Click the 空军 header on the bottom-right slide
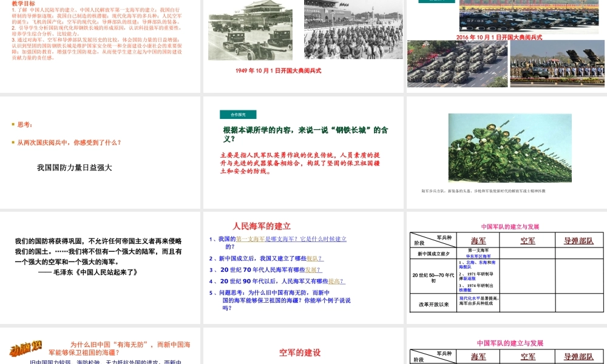The height and width of the screenshot is (364, 607). click(x=527, y=357)
